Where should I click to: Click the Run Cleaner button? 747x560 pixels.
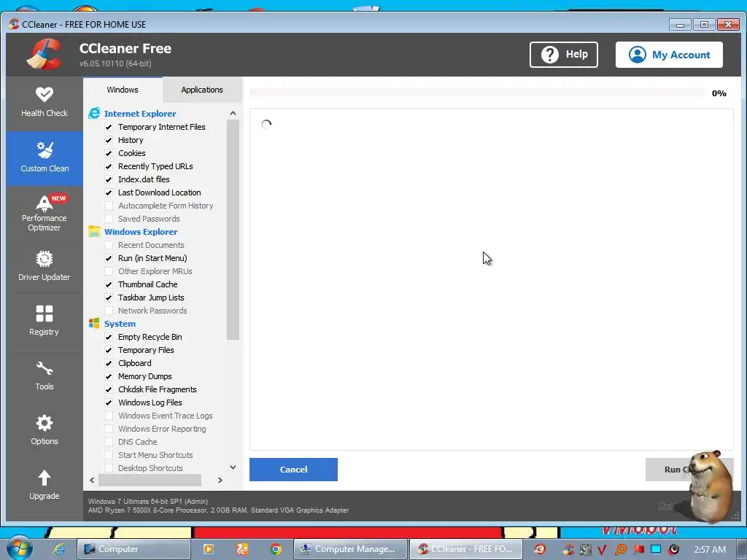689,470
